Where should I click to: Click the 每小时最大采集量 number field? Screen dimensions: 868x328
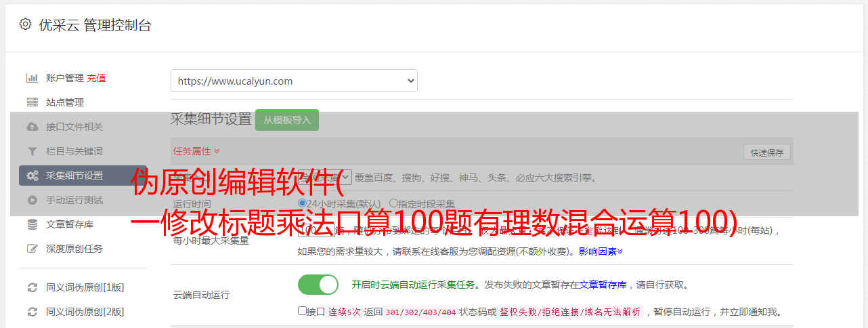317,230
